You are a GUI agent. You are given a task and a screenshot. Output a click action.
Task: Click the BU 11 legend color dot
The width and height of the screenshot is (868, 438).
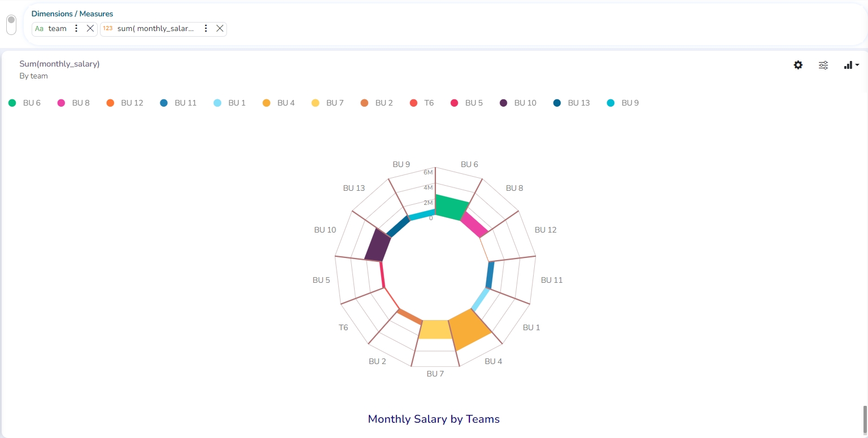coord(164,103)
